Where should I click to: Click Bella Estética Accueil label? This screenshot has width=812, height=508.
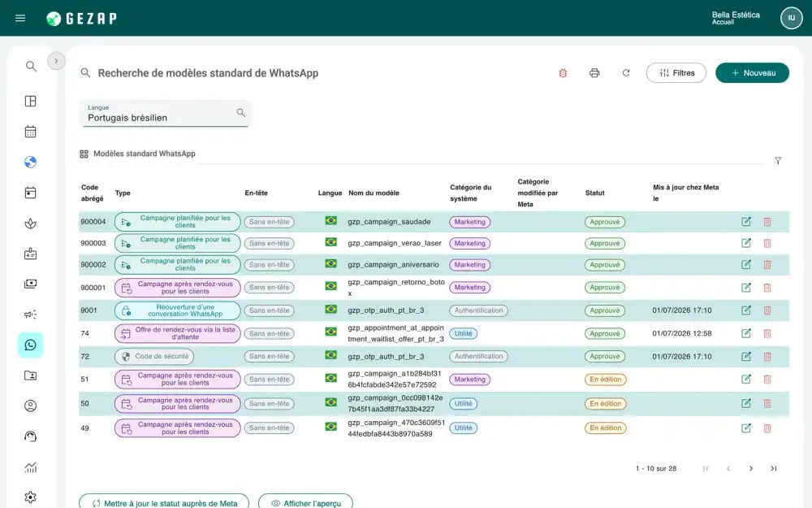736,18
